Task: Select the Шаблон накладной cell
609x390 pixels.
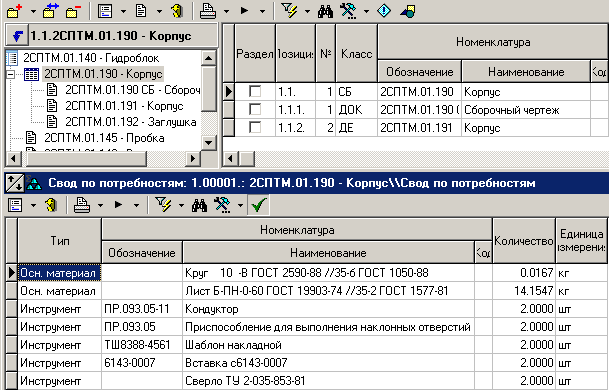Action: pos(328,345)
